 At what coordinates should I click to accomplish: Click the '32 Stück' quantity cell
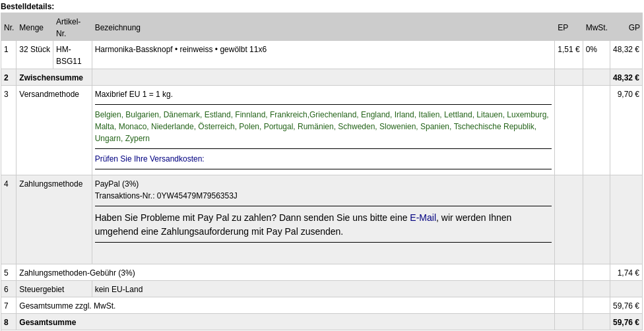34,49
